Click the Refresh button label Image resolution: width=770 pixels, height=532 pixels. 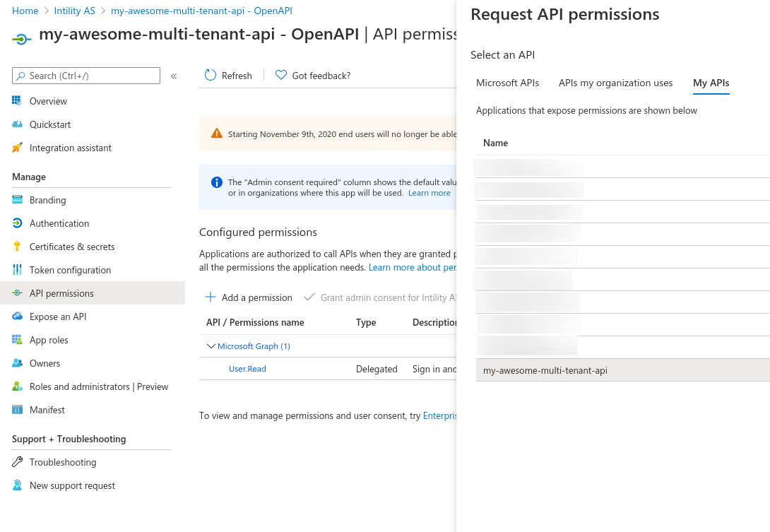(x=237, y=76)
